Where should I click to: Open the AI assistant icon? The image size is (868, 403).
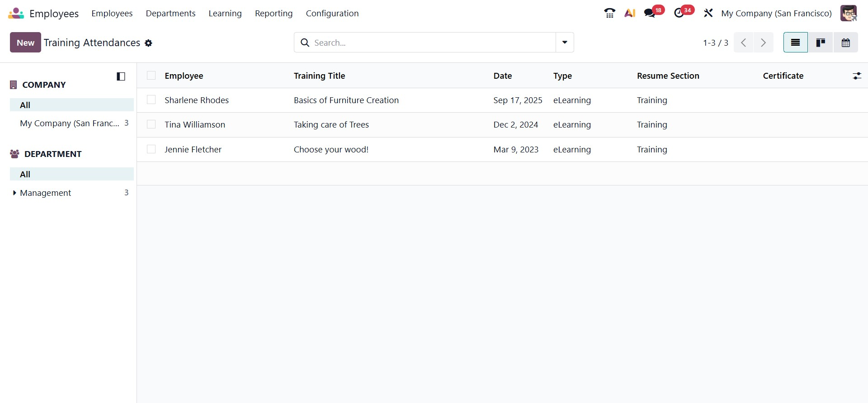coord(630,13)
